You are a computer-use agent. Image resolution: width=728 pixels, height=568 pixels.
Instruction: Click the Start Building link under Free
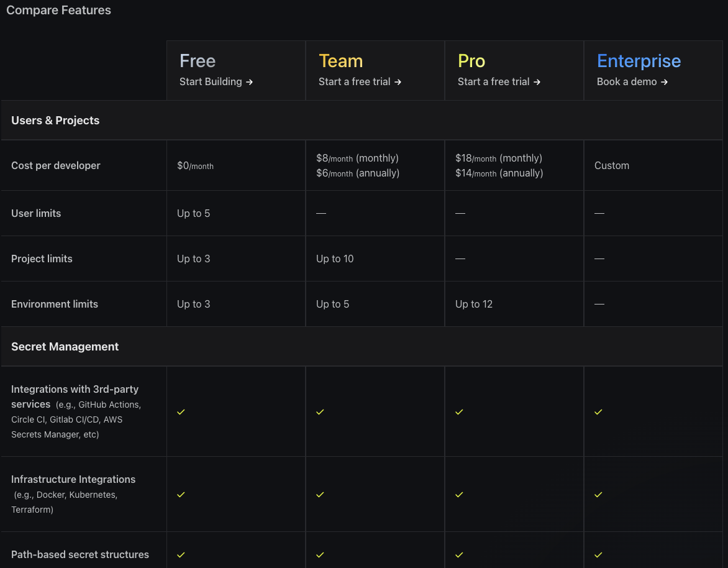(x=216, y=82)
